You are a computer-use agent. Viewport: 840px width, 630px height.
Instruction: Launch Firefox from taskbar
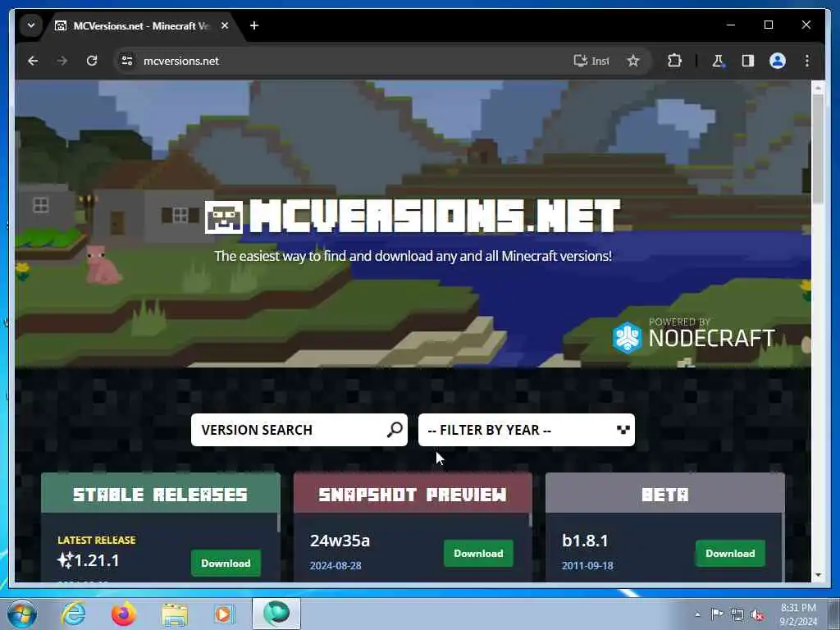click(x=124, y=614)
